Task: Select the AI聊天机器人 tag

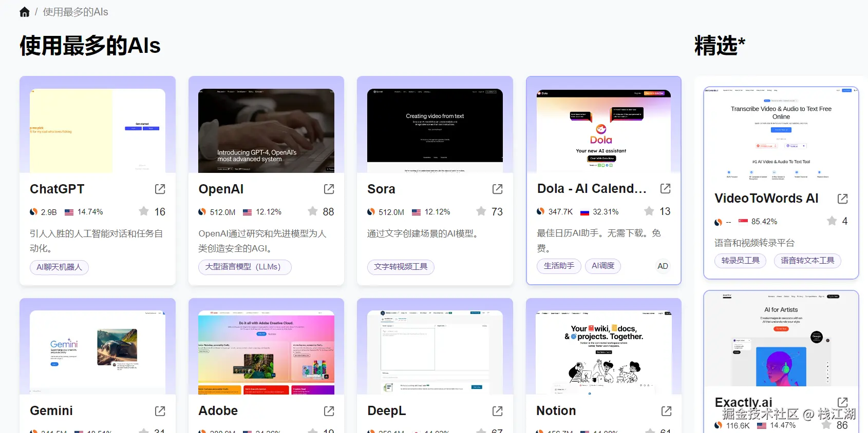Action: [59, 267]
